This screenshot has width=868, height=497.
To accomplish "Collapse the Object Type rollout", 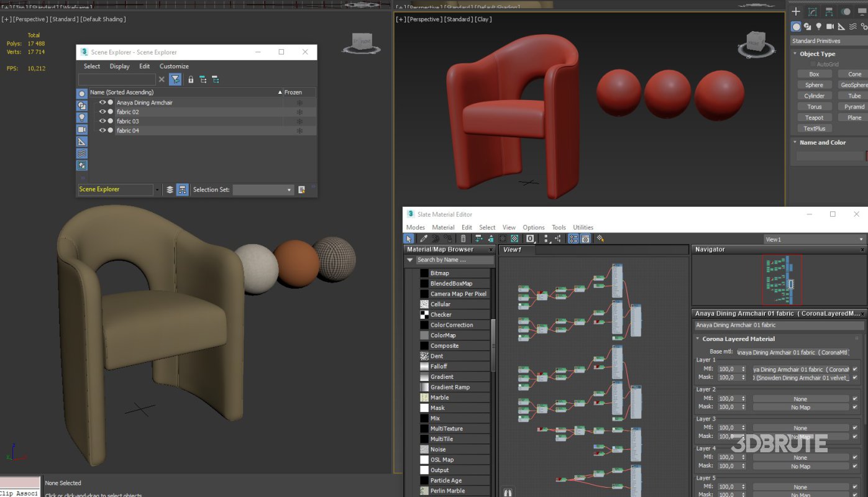I will [818, 54].
